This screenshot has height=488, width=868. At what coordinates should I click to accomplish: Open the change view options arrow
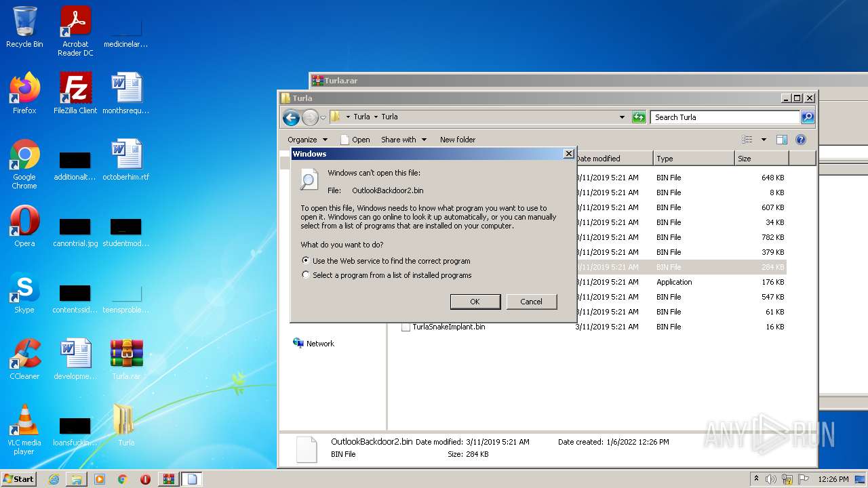tap(763, 140)
